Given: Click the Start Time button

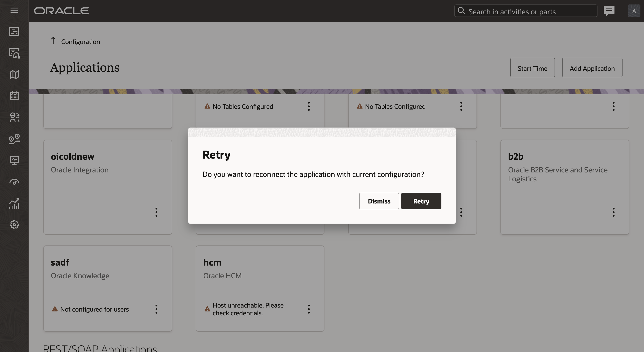Looking at the screenshot, I should (x=532, y=68).
